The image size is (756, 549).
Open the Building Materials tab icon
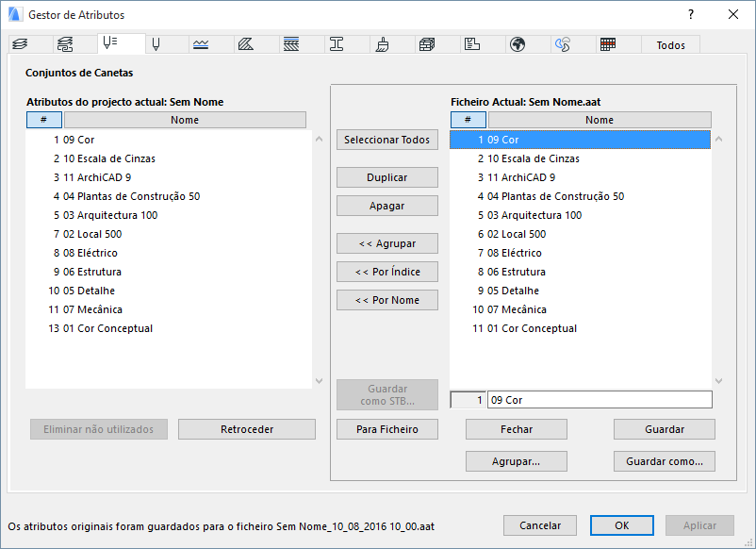click(x=427, y=44)
